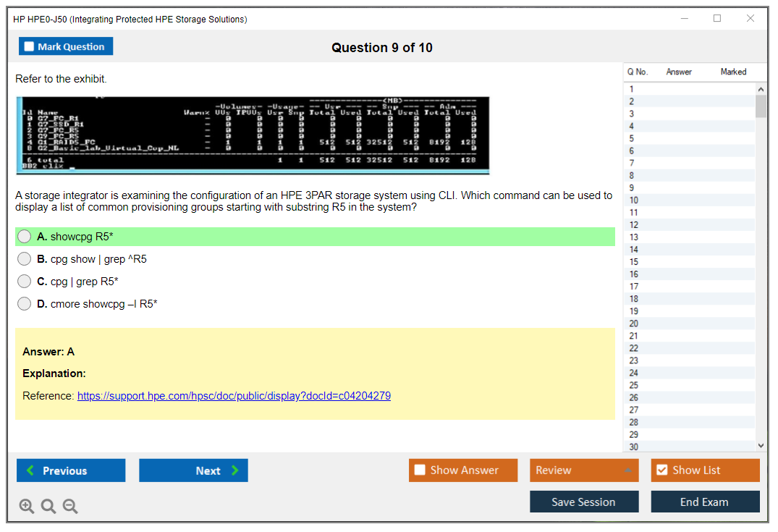
Task: Pick option C cpg | grep R5*
Action: click(25, 282)
